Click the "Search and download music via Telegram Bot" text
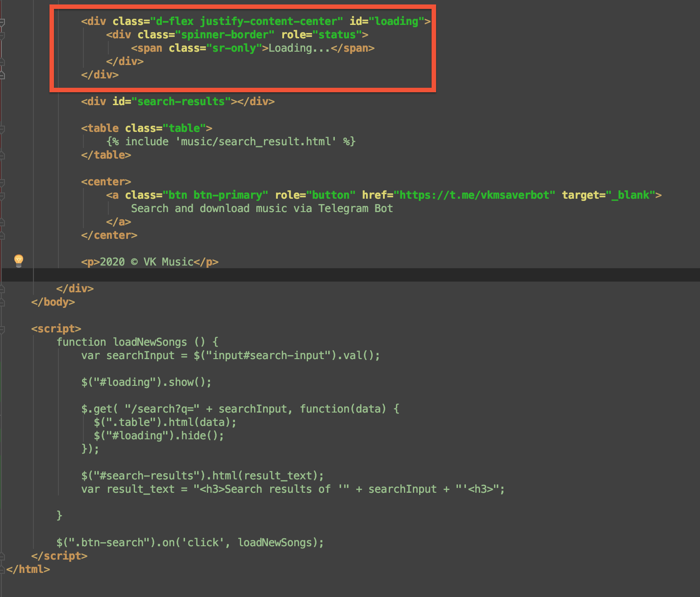 (x=262, y=209)
